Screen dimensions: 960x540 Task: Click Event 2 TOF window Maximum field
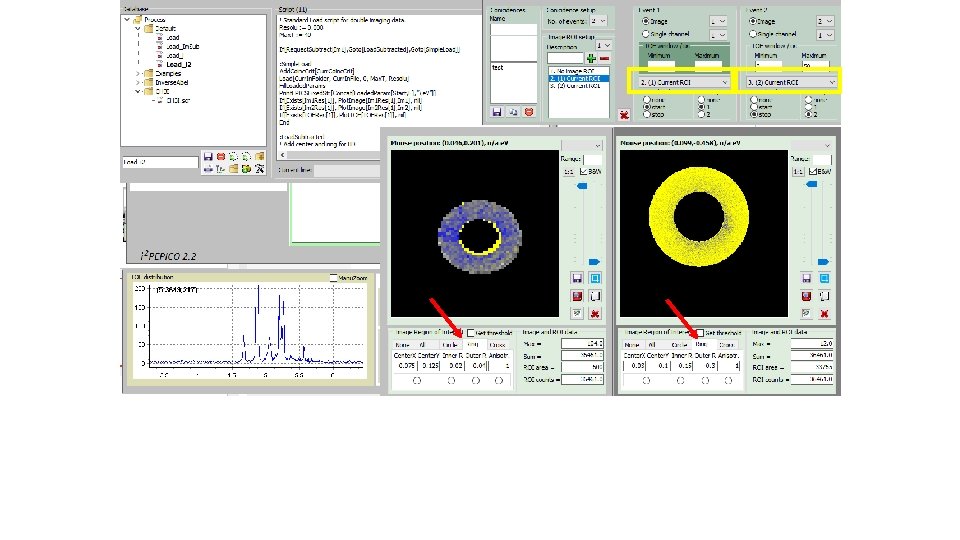(816, 64)
